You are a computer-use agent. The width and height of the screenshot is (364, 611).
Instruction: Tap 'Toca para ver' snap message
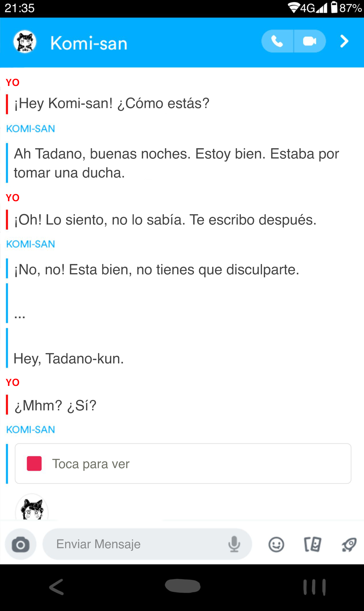pos(183,464)
